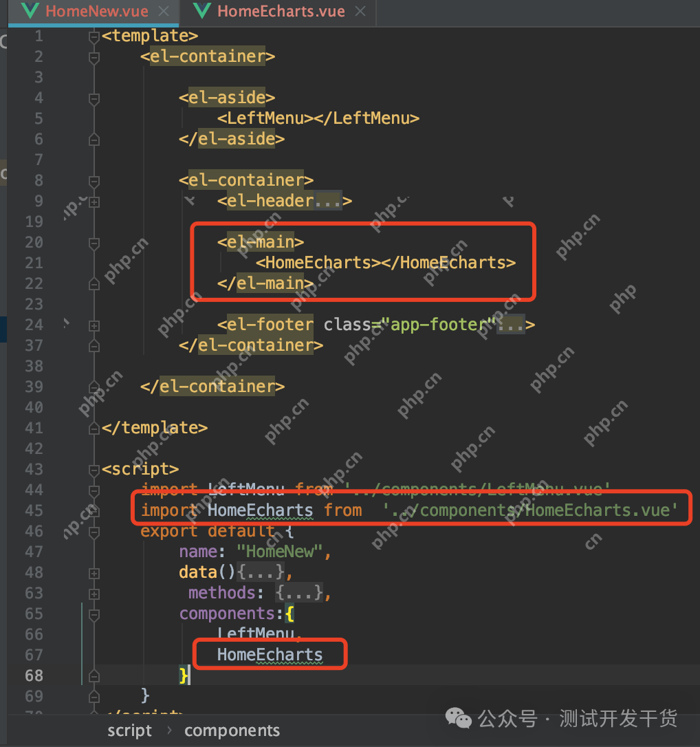
Task: Collapse the template tag fold on line 1
Action: click(x=94, y=36)
